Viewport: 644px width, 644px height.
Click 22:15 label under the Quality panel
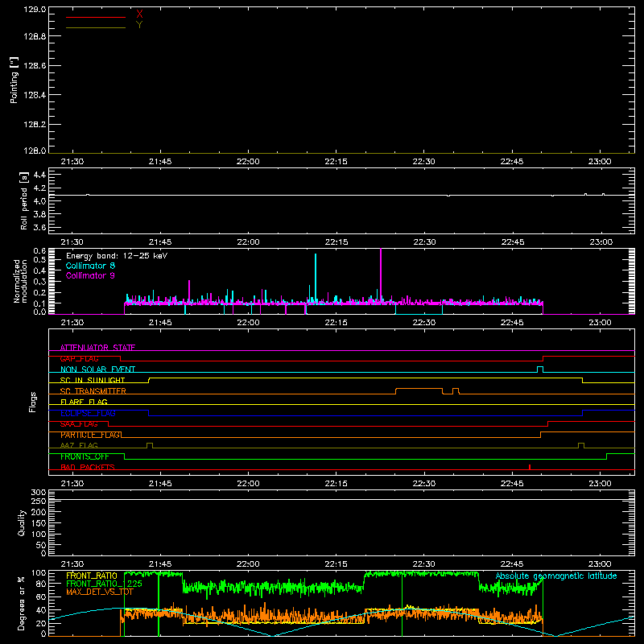click(x=336, y=564)
